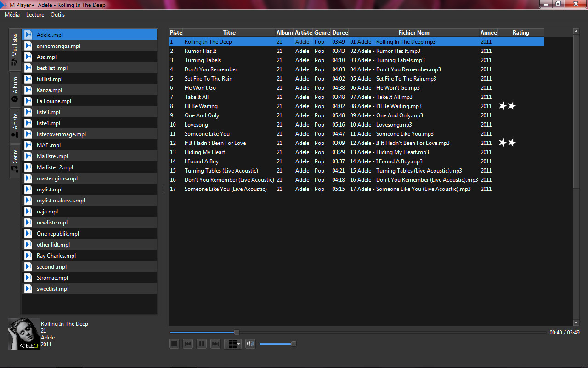Click playlist icon next to best list .mpl
Screen dimensions: 588x368
coord(28,68)
